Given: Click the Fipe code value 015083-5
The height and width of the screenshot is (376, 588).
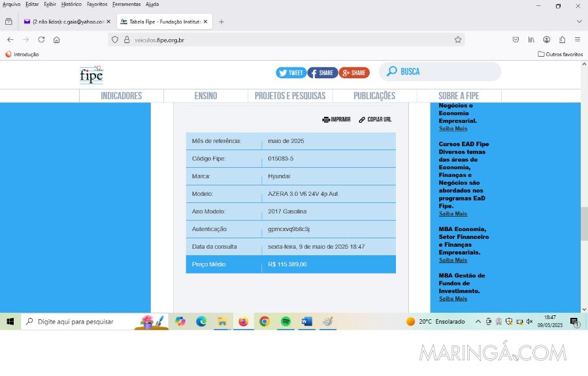Looking at the screenshot, I should click(280, 159).
